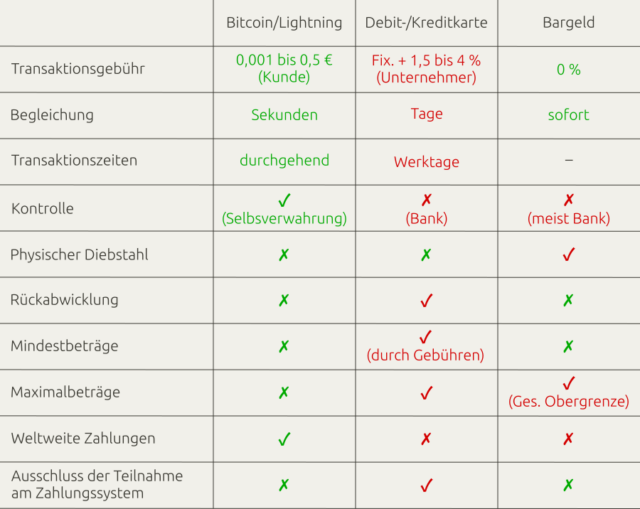Click the green cross in Bitcoin Mindestbeträge cell
Viewport: 640px width, 509px height.
pyautogui.click(x=284, y=347)
